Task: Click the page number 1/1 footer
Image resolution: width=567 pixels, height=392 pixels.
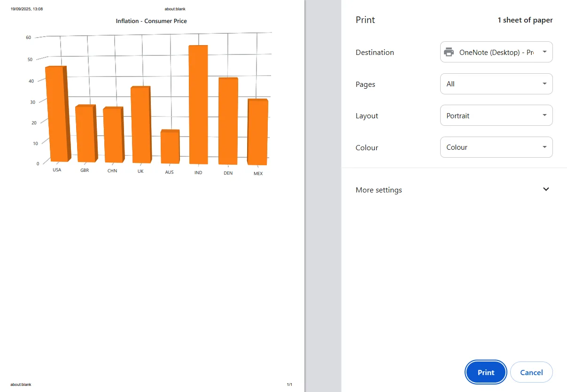Action: coord(289,384)
